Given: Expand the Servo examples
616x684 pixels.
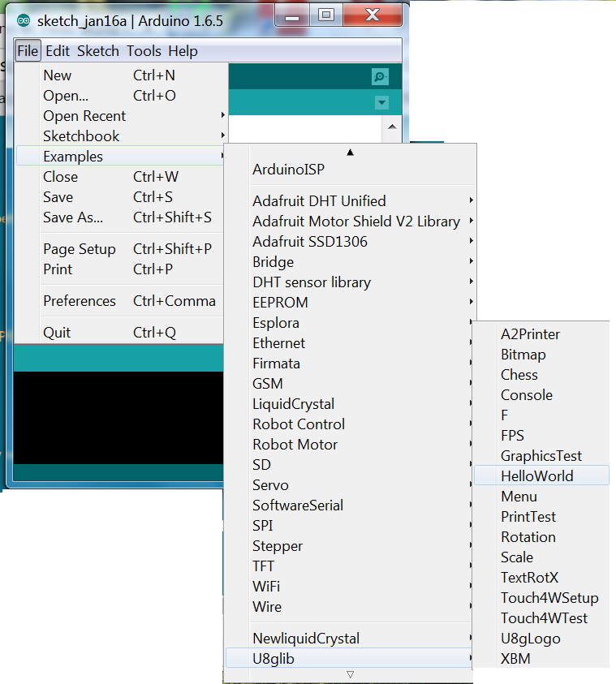Looking at the screenshot, I should pyautogui.click(x=349, y=484).
